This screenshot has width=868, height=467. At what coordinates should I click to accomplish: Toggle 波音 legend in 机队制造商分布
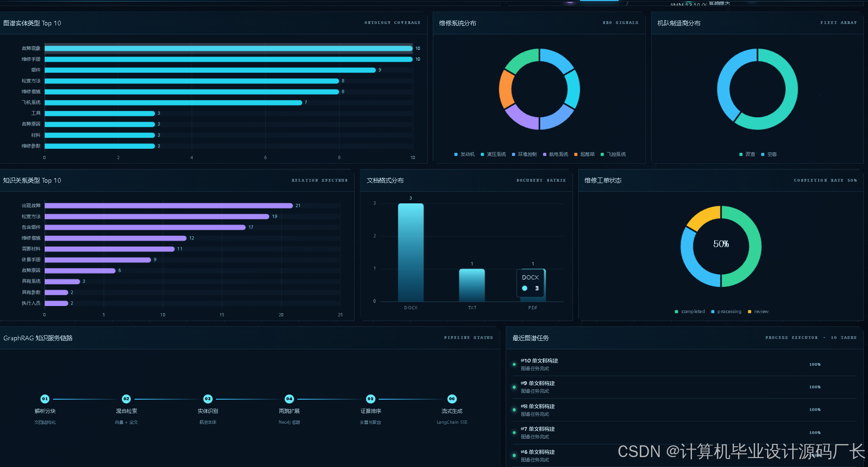(x=747, y=154)
